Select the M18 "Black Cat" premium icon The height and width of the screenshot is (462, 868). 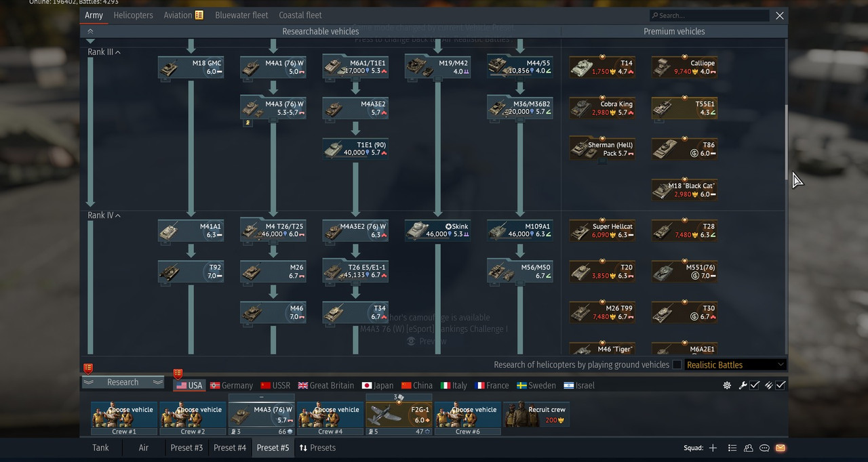point(685,190)
